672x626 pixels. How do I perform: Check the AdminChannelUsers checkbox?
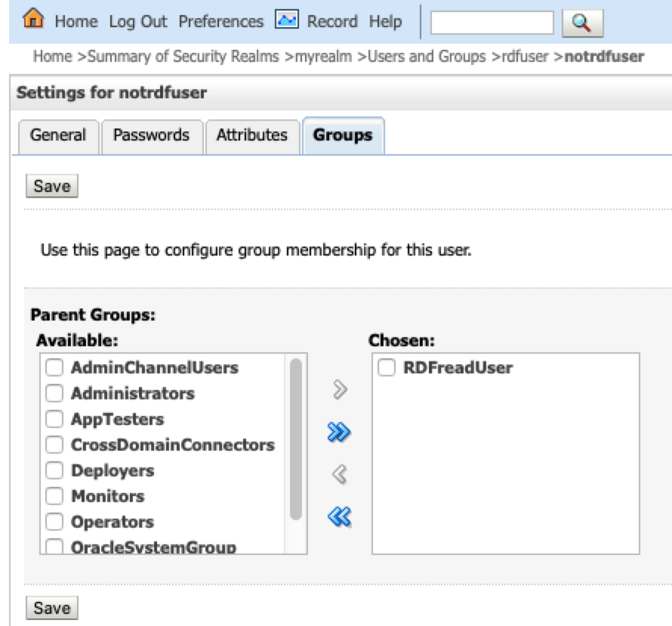[x=54, y=368]
